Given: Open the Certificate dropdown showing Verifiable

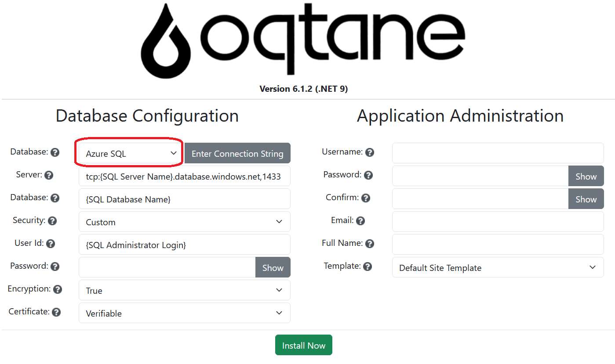Looking at the screenshot, I should point(185,313).
